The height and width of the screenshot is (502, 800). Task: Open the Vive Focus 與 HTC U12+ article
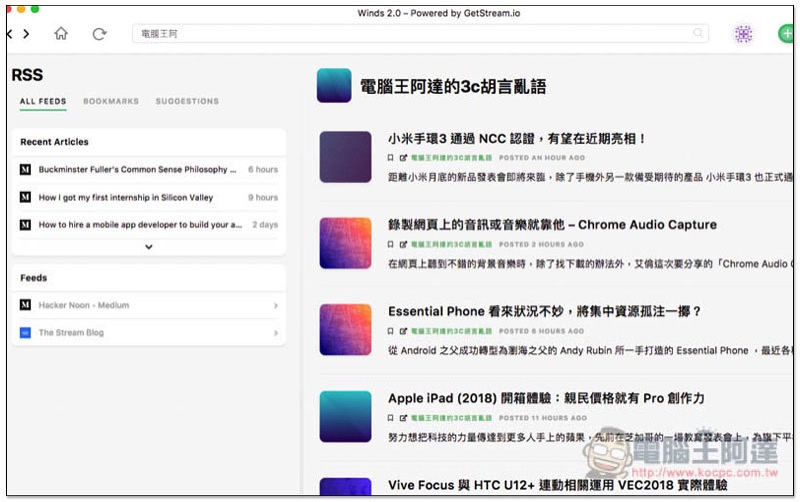pos(558,485)
